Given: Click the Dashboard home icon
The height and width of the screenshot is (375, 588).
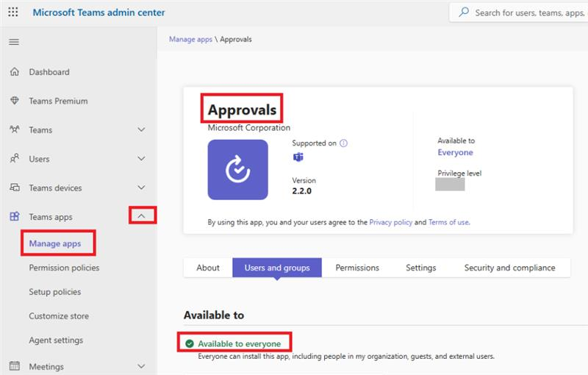Looking at the screenshot, I should coord(14,71).
